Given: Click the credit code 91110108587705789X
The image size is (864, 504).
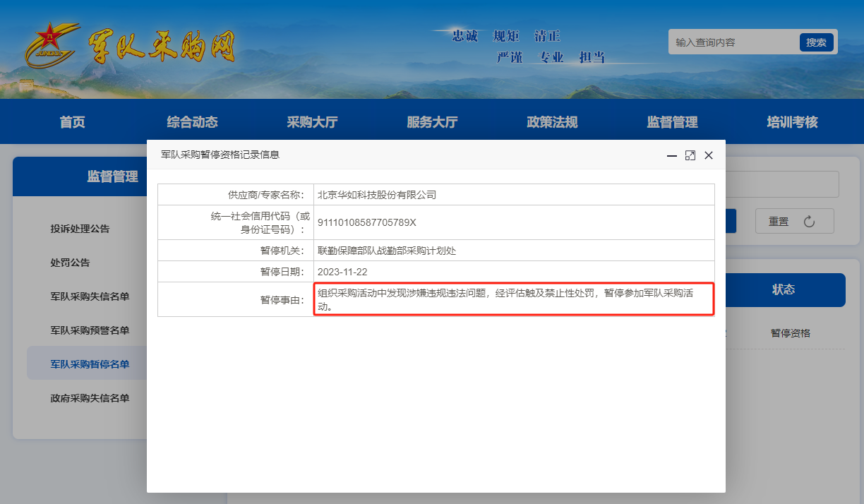Looking at the screenshot, I should point(367,222).
